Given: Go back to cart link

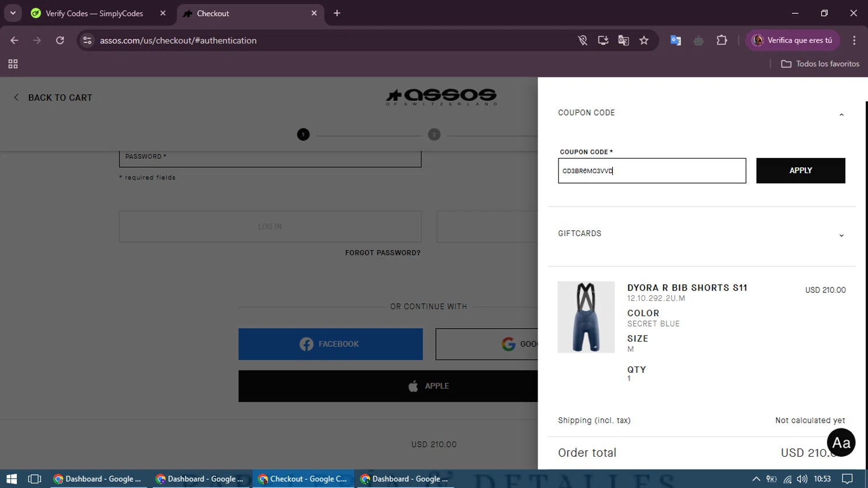Looking at the screenshot, I should [x=53, y=98].
